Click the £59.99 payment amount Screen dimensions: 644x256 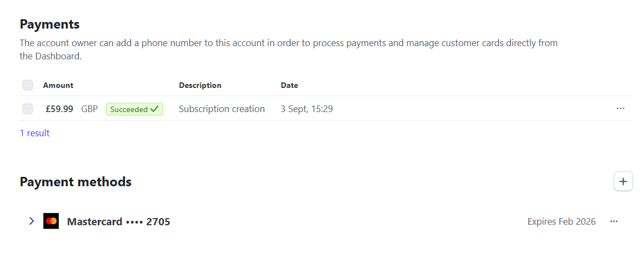[59, 109]
